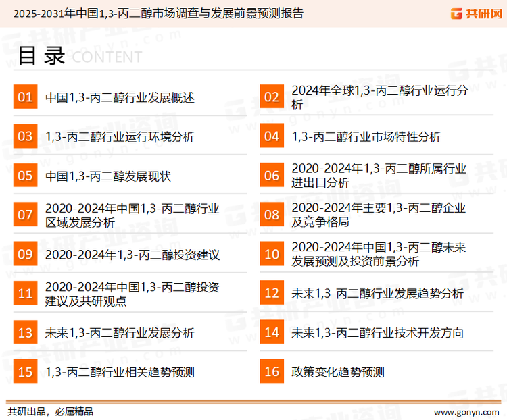Click the orange 07 number box
The width and height of the screenshot is (507, 420).
(x=25, y=215)
